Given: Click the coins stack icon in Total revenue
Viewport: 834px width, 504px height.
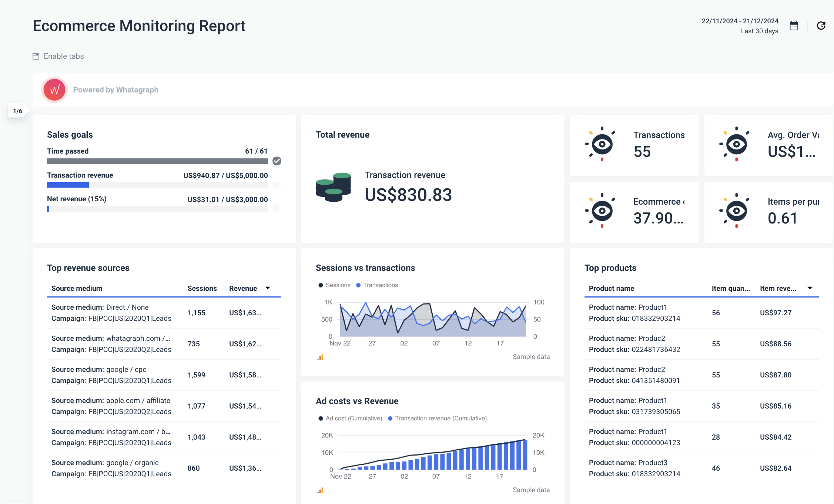Looking at the screenshot, I should 334,187.
